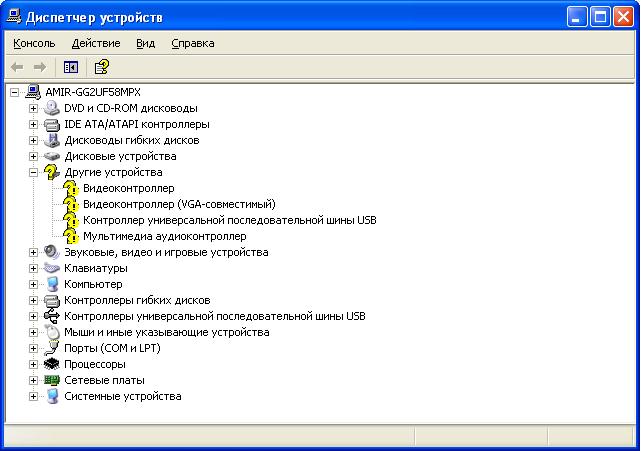Click the IDE ATA/ATAPI controllers icon
The height and width of the screenshot is (451, 644).
(52, 124)
